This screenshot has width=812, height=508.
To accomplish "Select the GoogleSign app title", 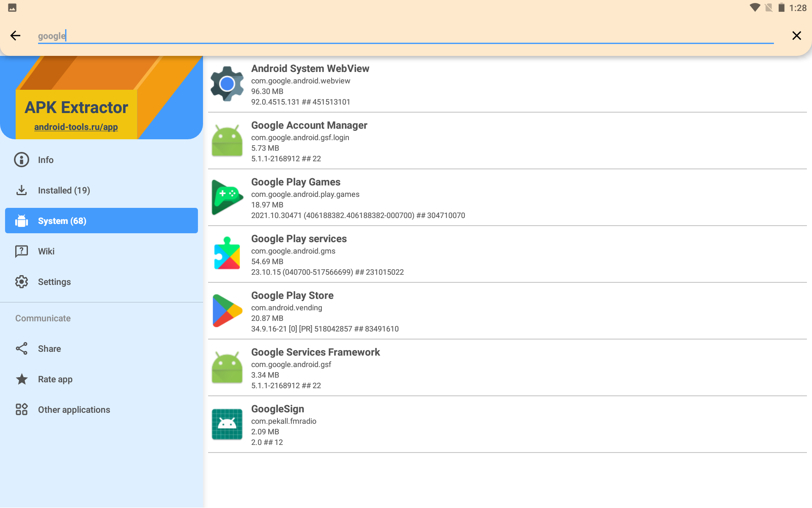I will coord(277,409).
